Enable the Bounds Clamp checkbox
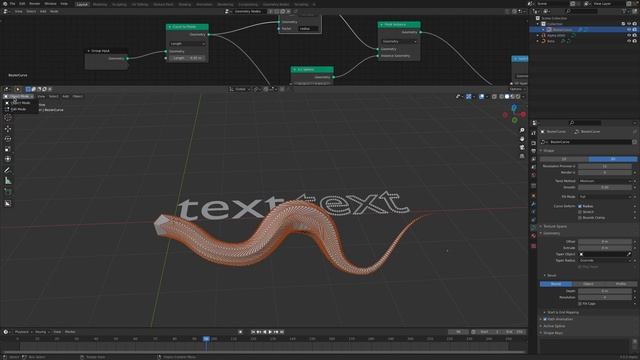 click(580, 218)
